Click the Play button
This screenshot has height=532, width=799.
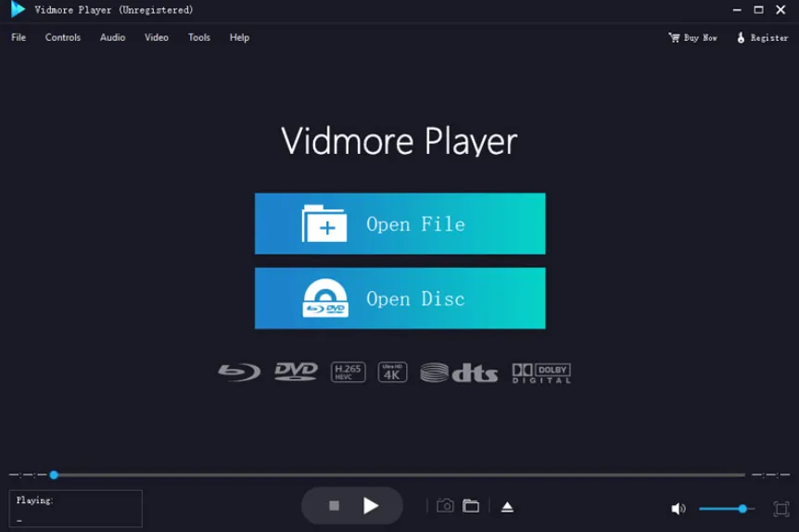pyautogui.click(x=371, y=505)
